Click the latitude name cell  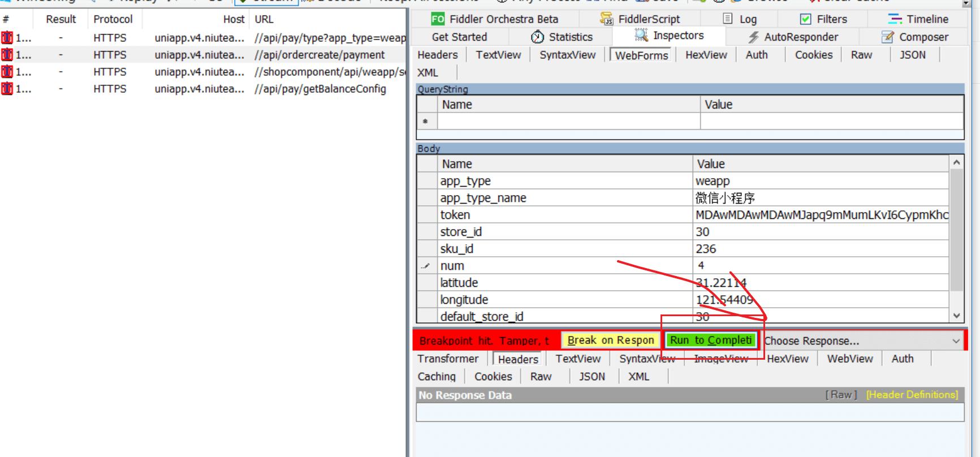tap(565, 283)
